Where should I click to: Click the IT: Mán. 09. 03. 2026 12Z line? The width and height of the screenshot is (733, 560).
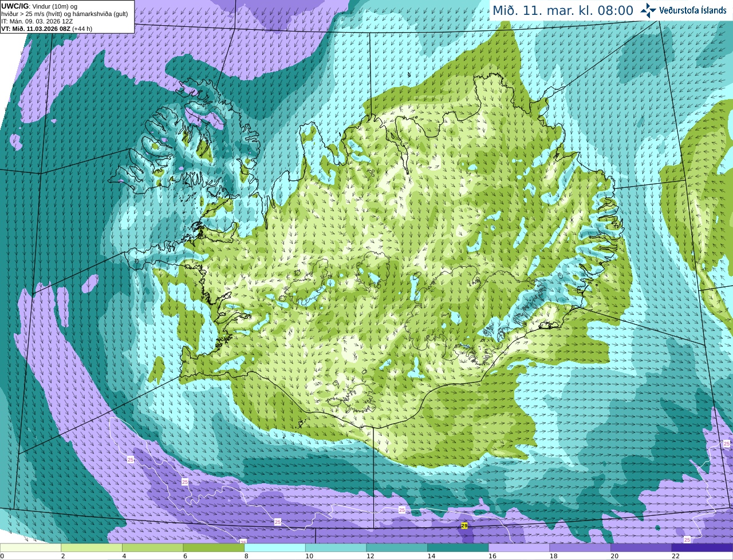tap(37, 21)
